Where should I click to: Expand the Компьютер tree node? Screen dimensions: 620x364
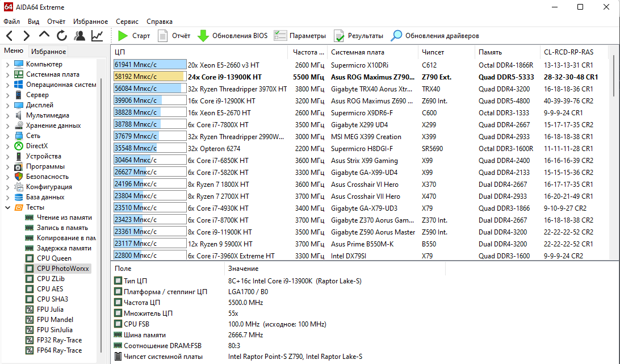click(x=7, y=64)
